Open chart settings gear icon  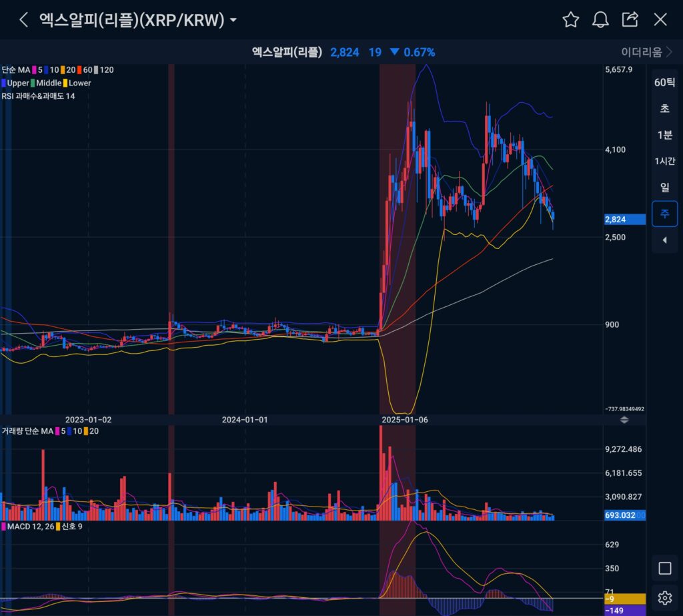pos(664,597)
